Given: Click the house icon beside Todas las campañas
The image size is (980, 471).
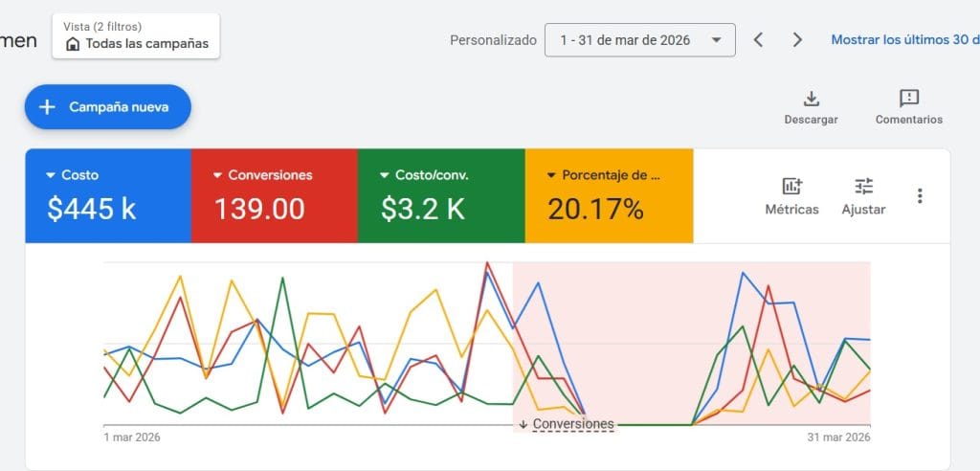Looking at the screenshot, I should pos(73,44).
